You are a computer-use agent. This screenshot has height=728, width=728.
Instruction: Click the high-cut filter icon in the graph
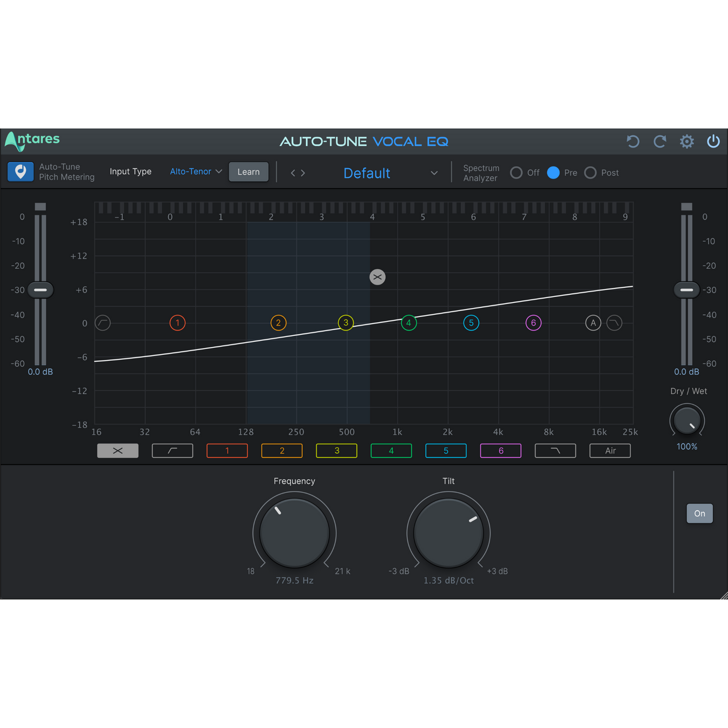[x=614, y=322]
